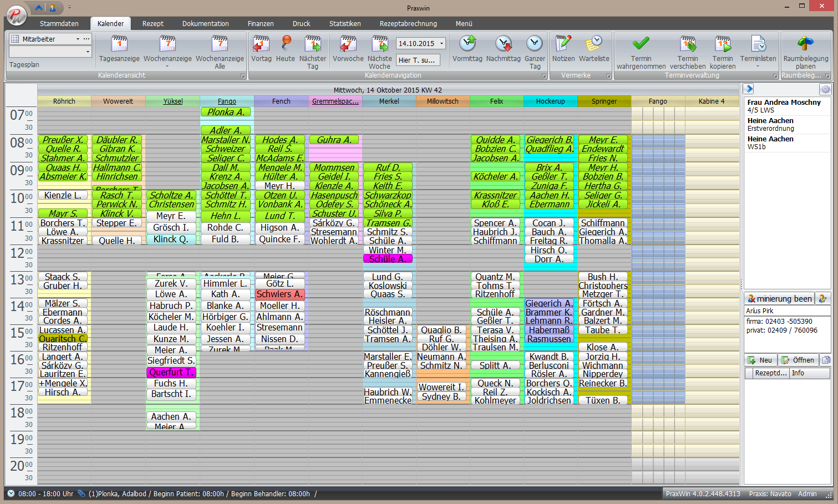Expand the Terminlisten dropdown

758,52
